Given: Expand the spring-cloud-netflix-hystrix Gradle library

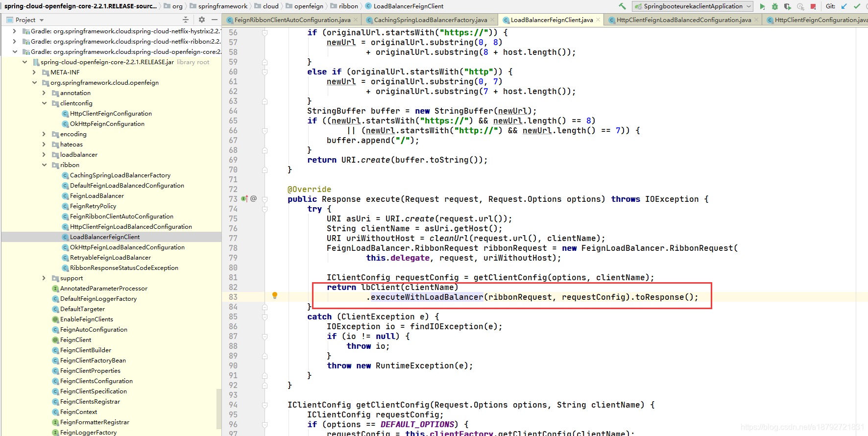Looking at the screenshot, I should (14, 31).
